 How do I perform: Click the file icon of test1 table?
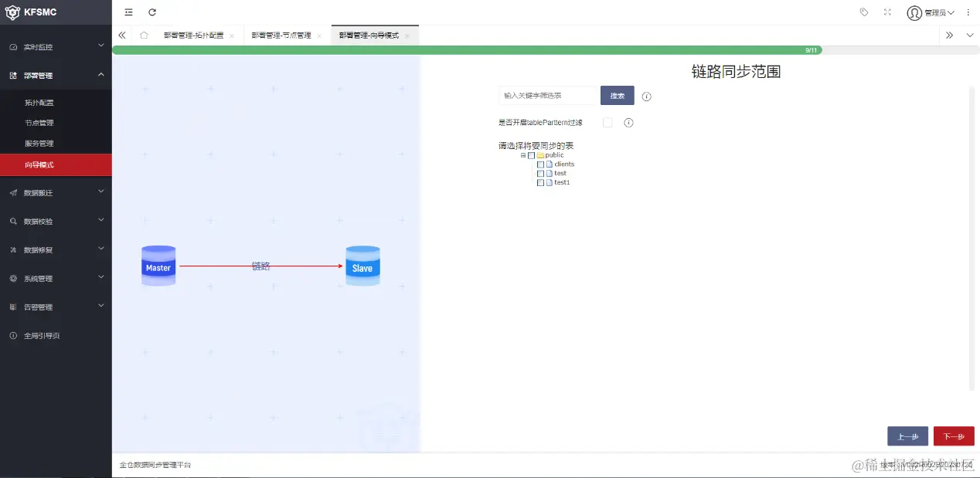550,182
